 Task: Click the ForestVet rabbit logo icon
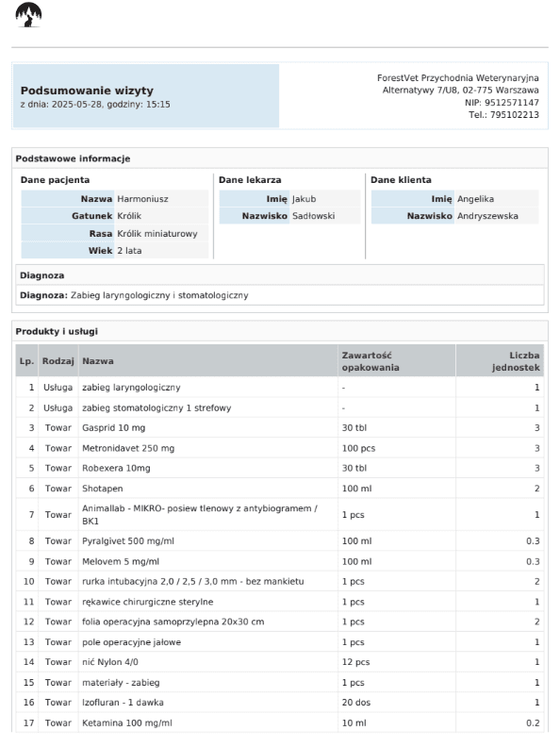[x=28, y=15]
